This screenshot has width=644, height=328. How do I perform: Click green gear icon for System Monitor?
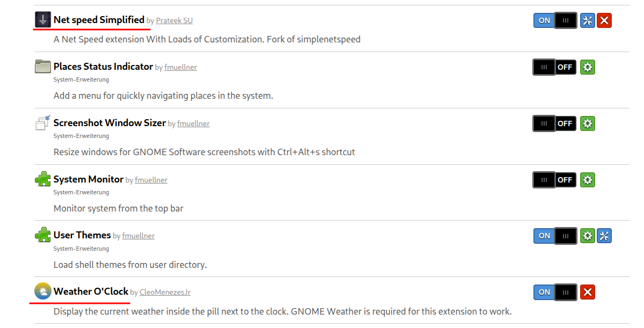[588, 180]
